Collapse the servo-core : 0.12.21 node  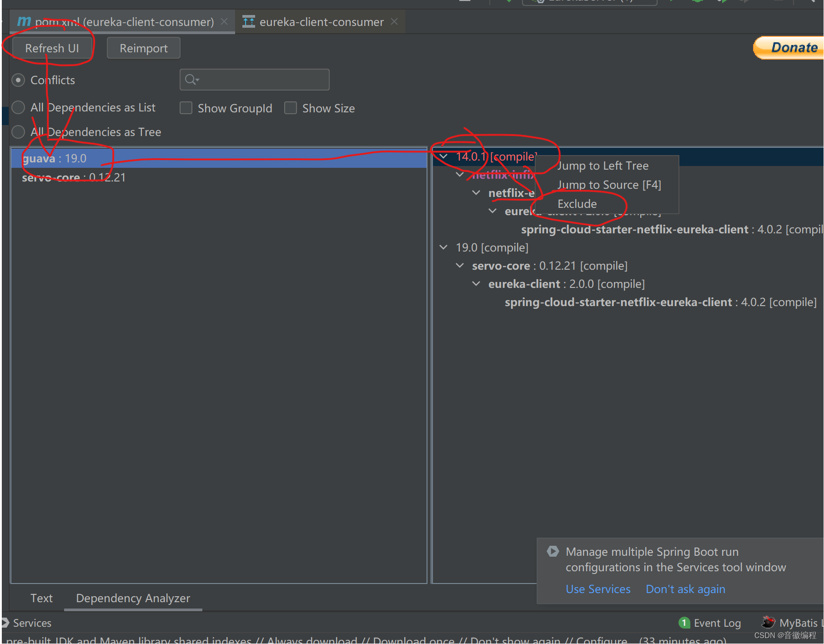[x=460, y=265]
